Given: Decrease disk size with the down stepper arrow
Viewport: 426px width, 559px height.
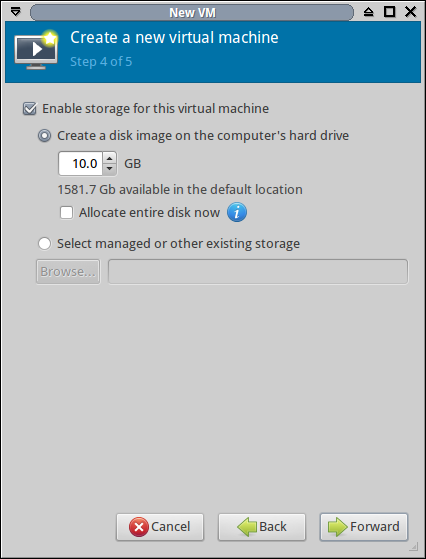Looking at the screenshot, I should click(110, 169).
